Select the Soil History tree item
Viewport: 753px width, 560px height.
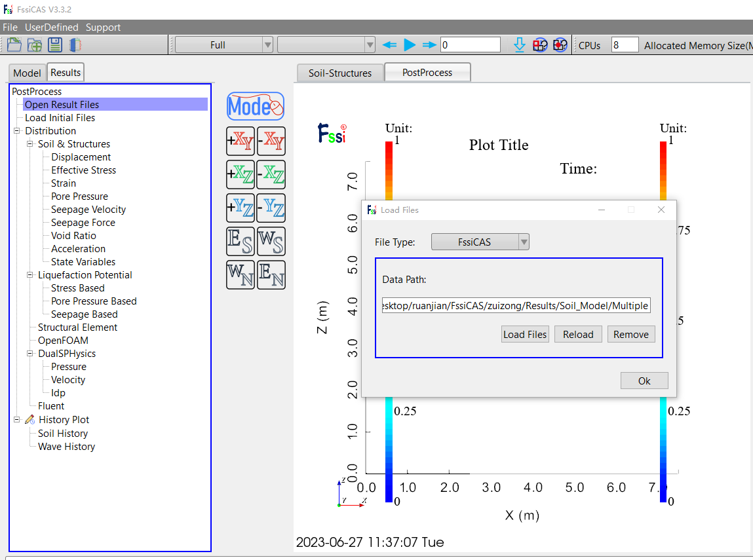tap(63, 434)
